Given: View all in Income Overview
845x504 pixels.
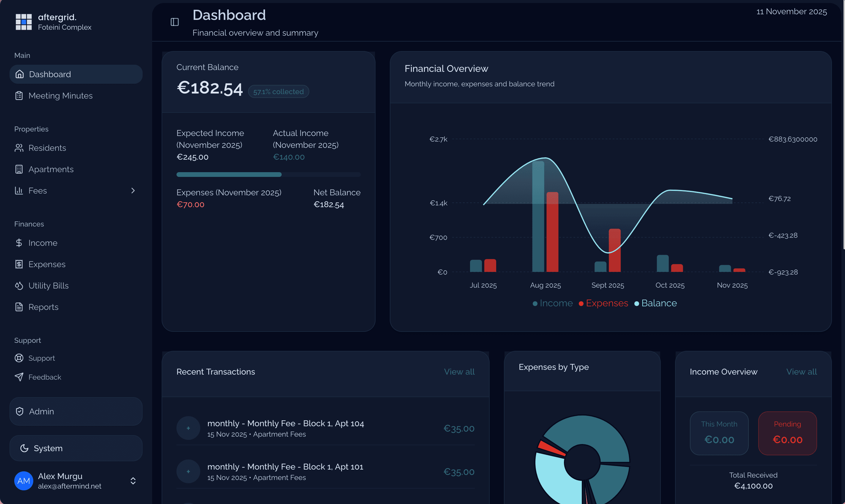Looking at the screenshot, I should tap(802, 372).
